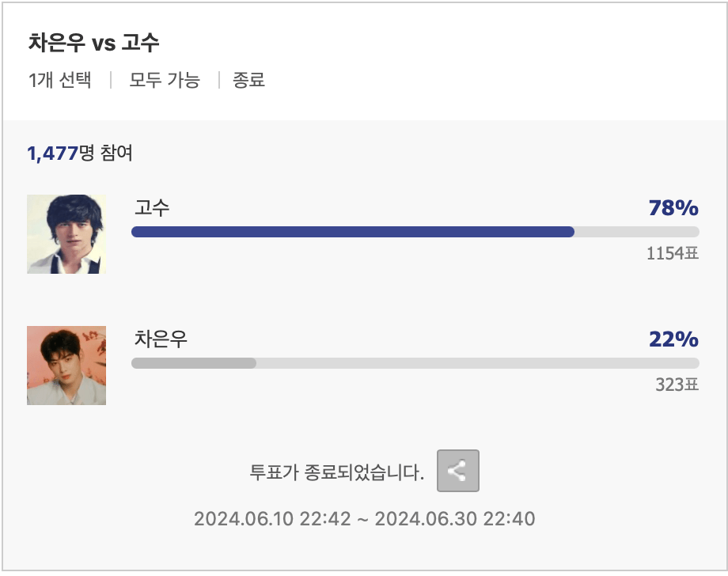The height and width of the screenshot is (576, 728).
Task: Click the poll start date 2024.06.10 22:42
Action: click(x=272, y=519)
